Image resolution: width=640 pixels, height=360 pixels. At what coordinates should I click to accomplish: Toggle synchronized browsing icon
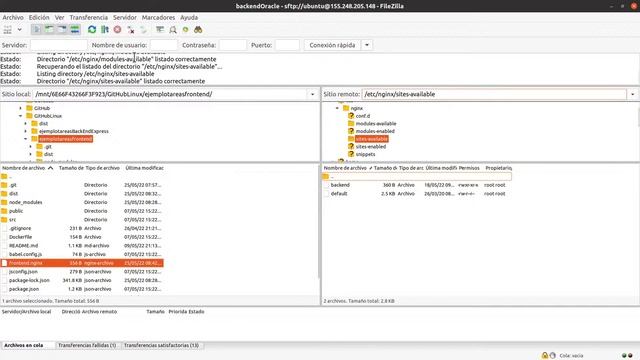click(x=186, y=29)
